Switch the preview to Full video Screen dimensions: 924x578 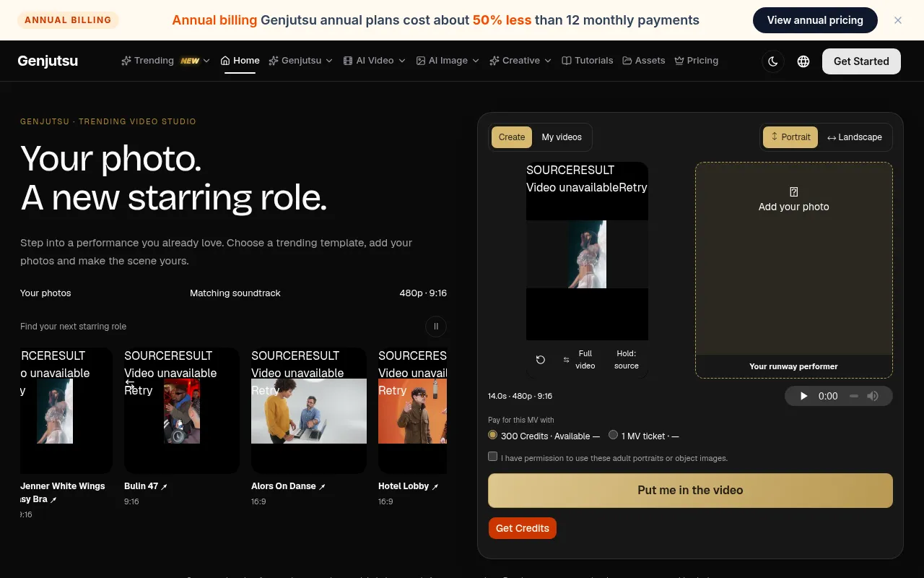(580, 360)
